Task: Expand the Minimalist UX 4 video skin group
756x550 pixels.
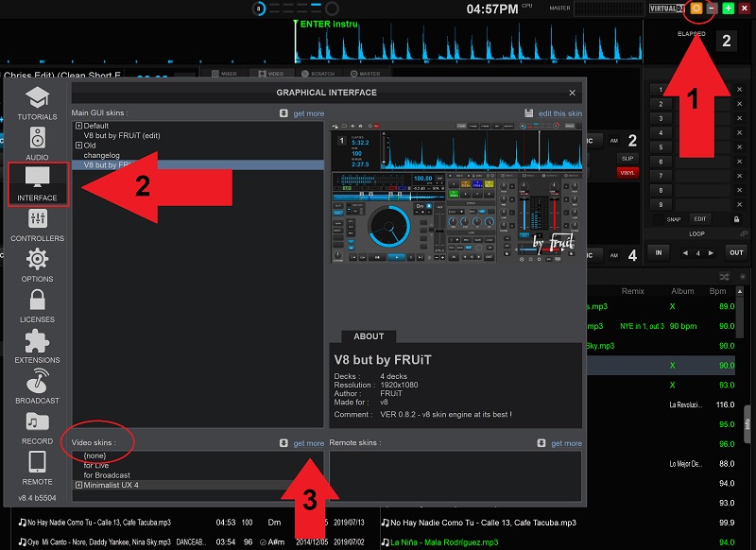Action: tap(78, 485)
